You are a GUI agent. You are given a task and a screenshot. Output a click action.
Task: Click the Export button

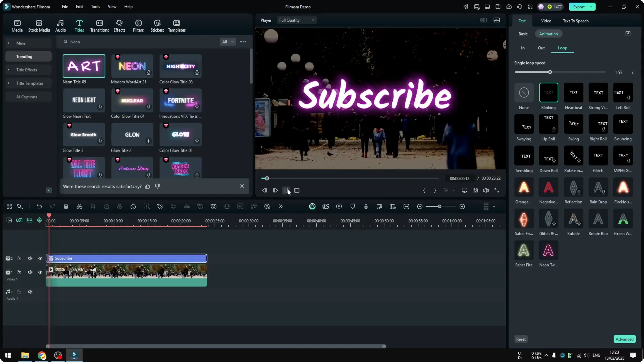click(x=579, y=7)
